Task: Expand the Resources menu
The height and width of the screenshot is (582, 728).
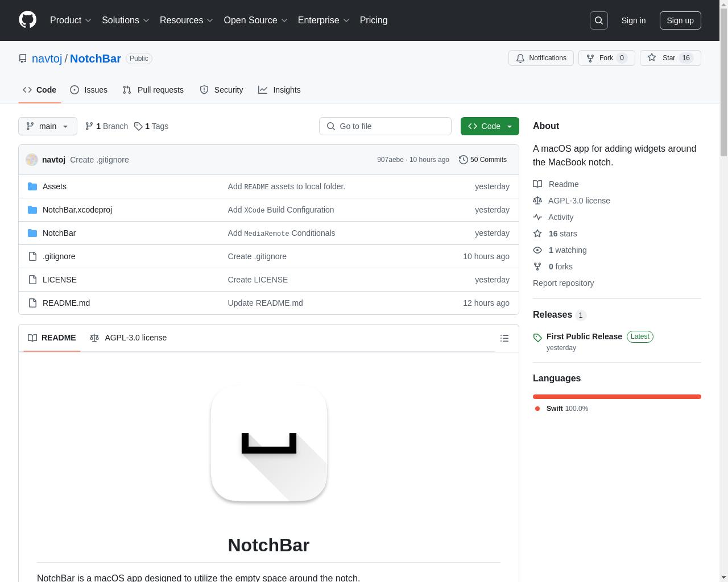Action: [x=187, y=20]
